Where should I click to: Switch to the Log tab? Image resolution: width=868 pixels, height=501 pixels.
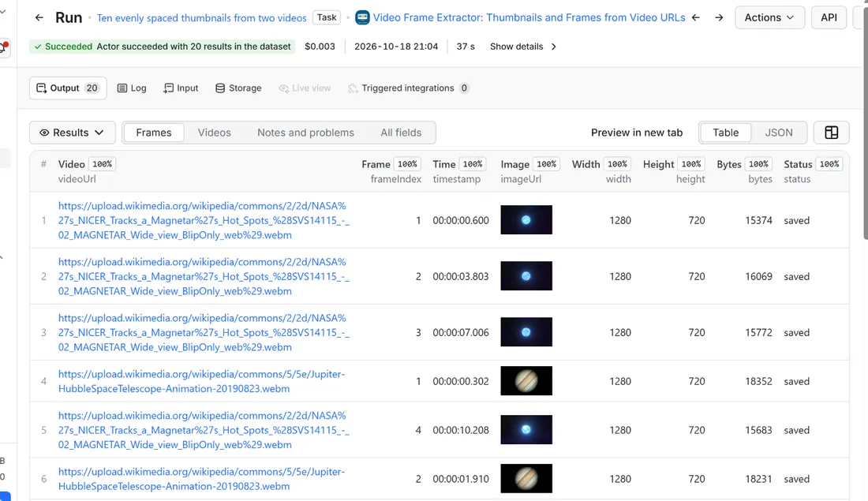(x=132, y=88)
